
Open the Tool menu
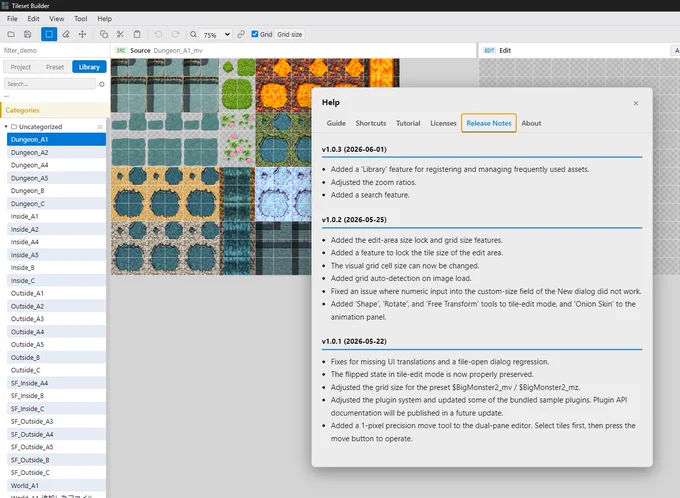click(x=81, y=19)
